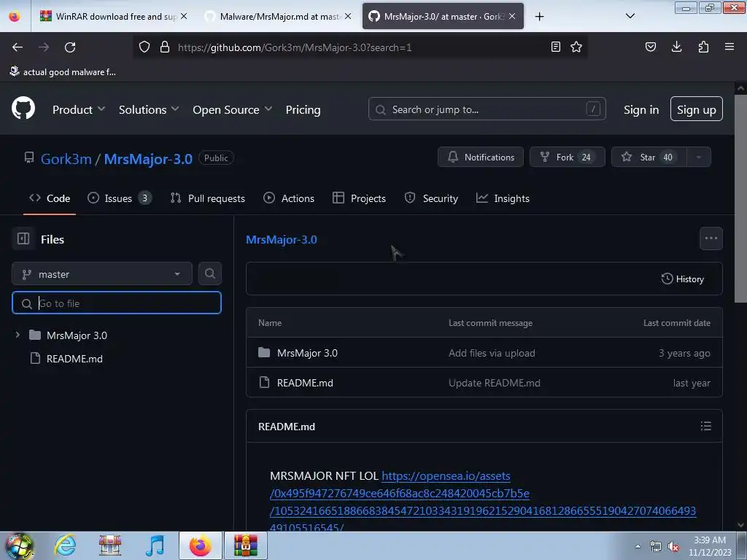Open the Pull requests tab
The width and height of the screenshot is (747, 560).
[x=208, y=198]
